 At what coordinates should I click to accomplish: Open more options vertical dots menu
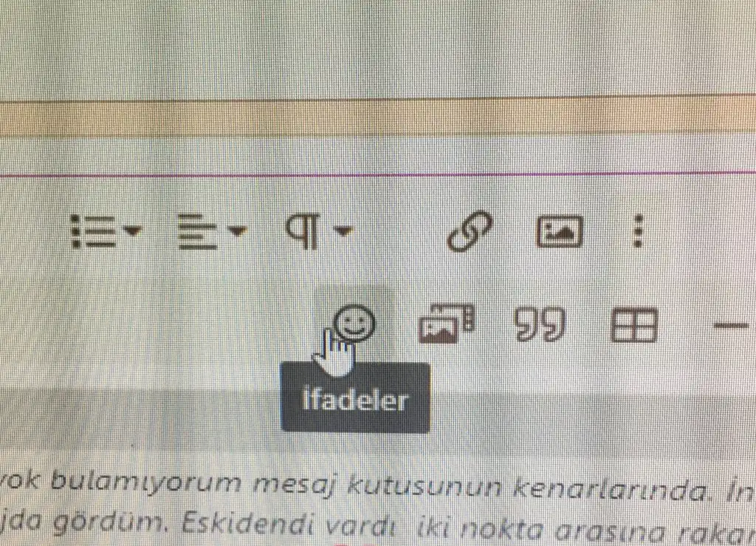click(x=637, y=231)
